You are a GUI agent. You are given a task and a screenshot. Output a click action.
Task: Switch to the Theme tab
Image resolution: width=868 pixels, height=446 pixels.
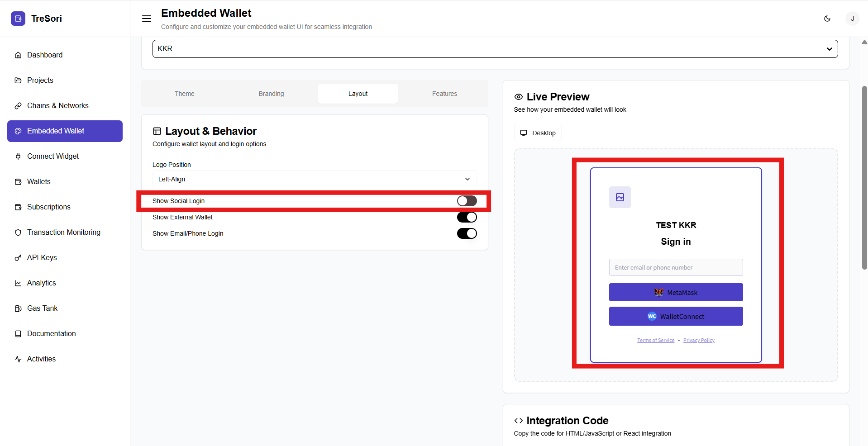coord(185,94)
